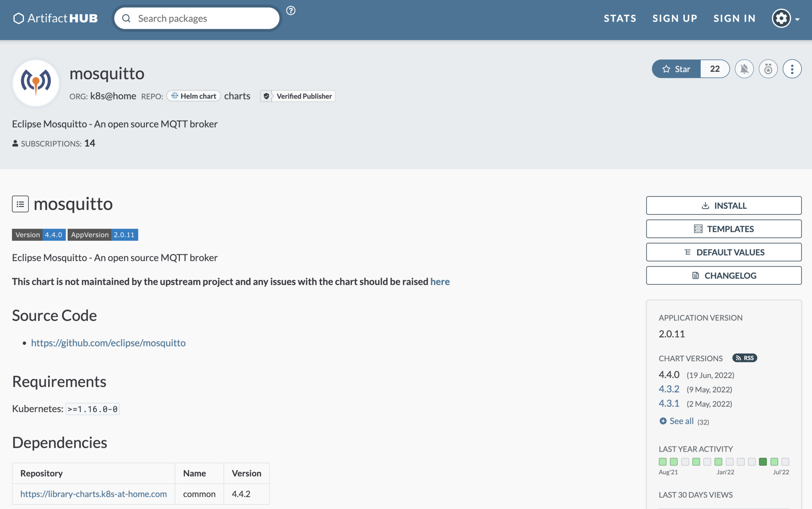Open the webhooks target icon button

point(768,69)
